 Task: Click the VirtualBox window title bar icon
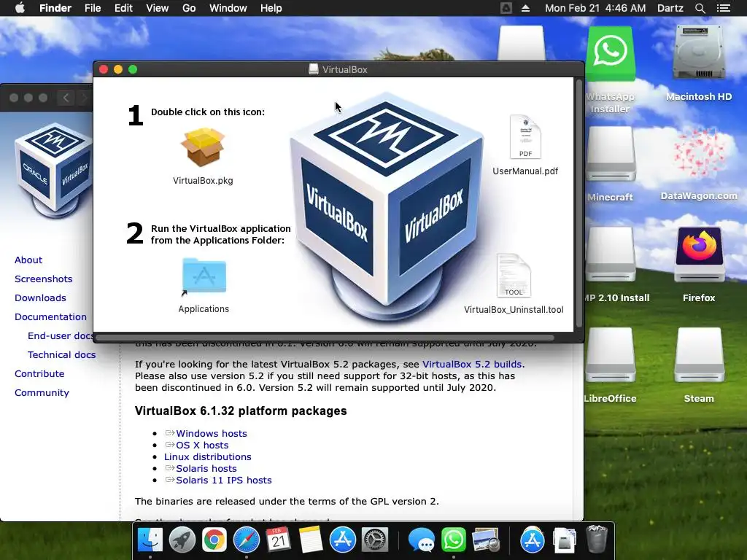coord(314,69)
